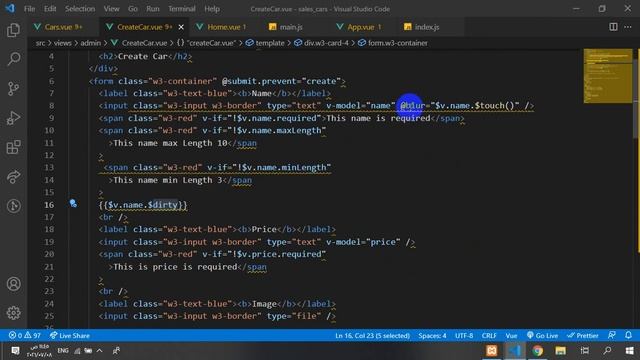Open the Edit menu

pos(50,9)
